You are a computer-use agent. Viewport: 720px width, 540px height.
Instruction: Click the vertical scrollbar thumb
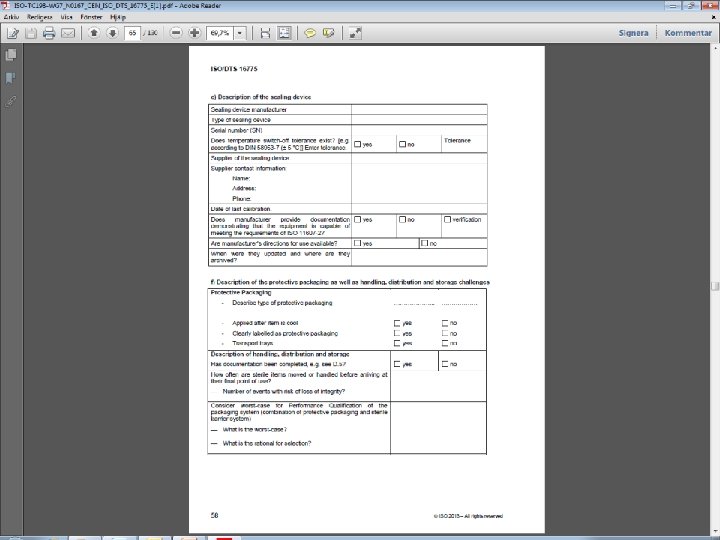[715, 286]
